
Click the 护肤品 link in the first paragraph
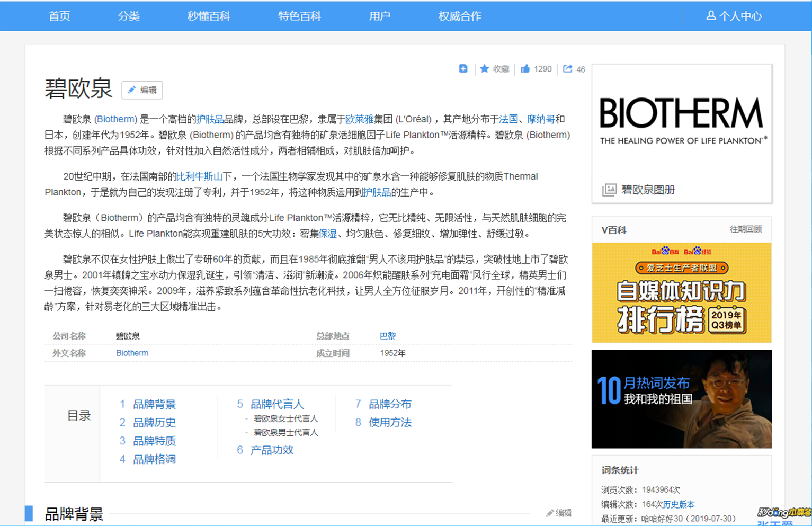click(x=210, y=119)
